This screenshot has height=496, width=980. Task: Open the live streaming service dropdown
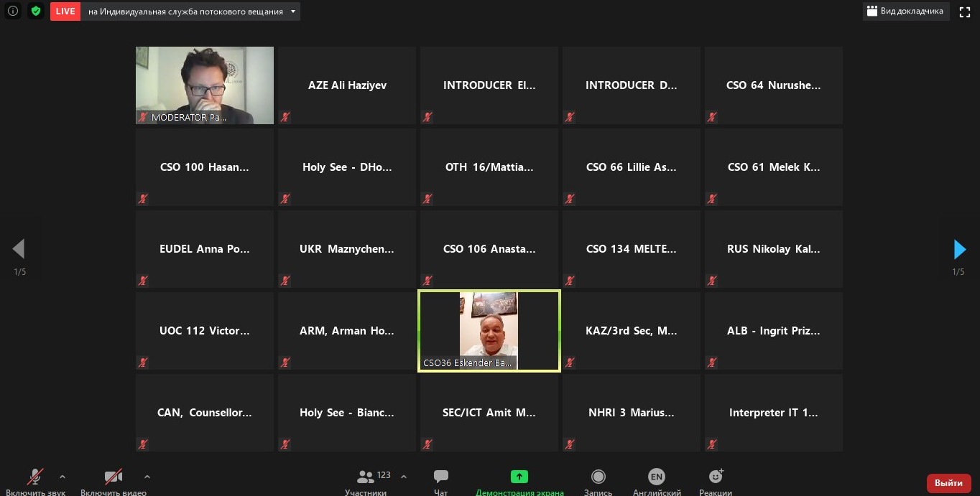(x=292, y=12)
